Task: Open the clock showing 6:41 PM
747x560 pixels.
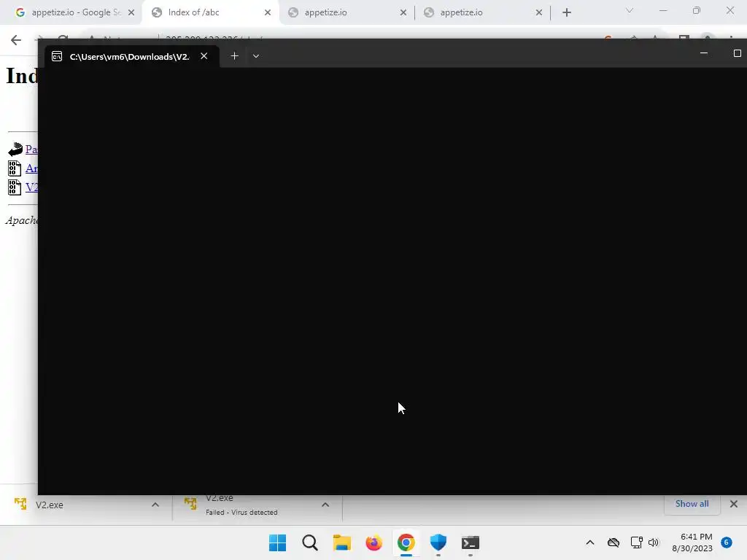Action: click(692, 542)
